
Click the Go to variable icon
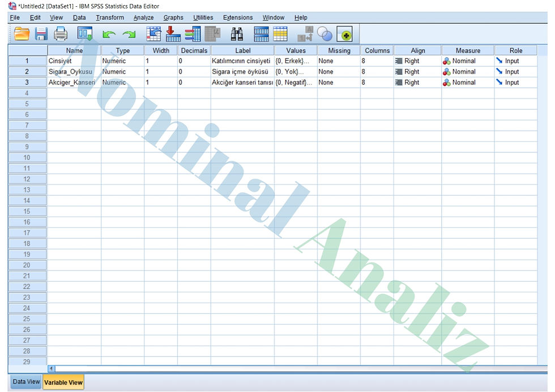(x=173, y=34)
